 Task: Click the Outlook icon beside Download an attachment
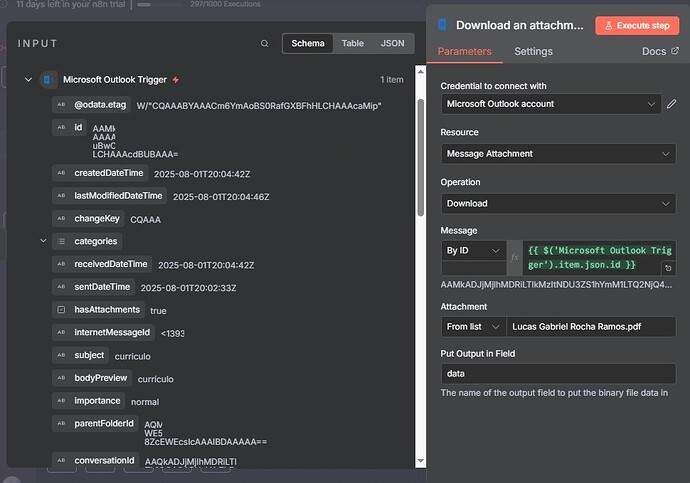pos(443,25)
